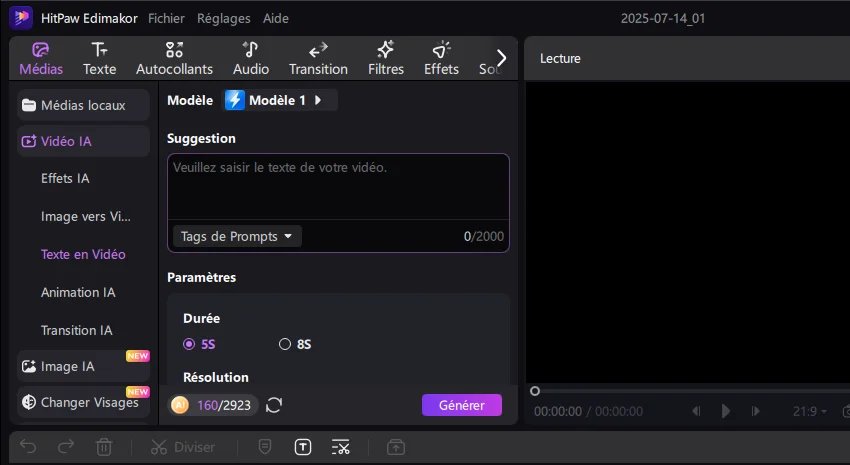Select the 5S duration option

click(x=199, y=344)
